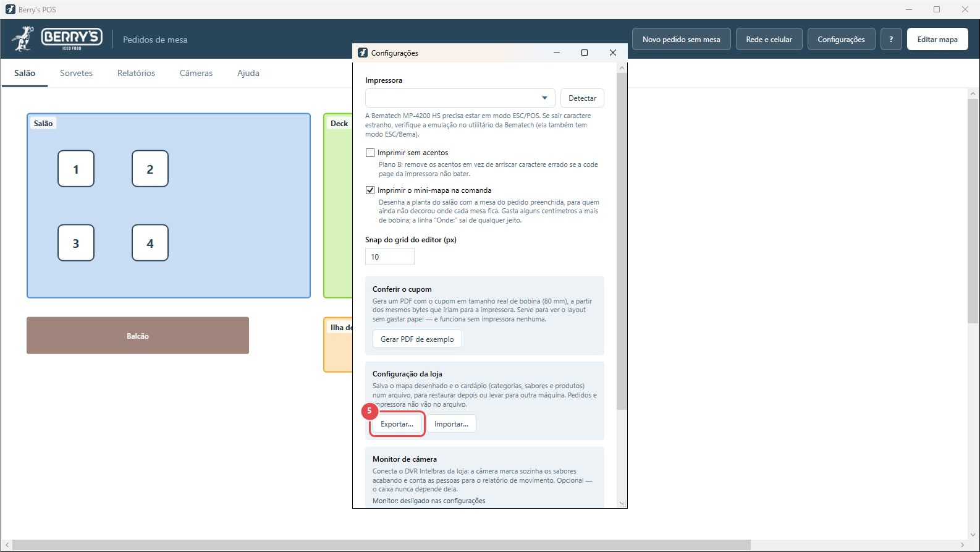Go to the Câmeras tab
Image resolution: width=980 pixels, height=552 pixels.
[x=196, y=73]
